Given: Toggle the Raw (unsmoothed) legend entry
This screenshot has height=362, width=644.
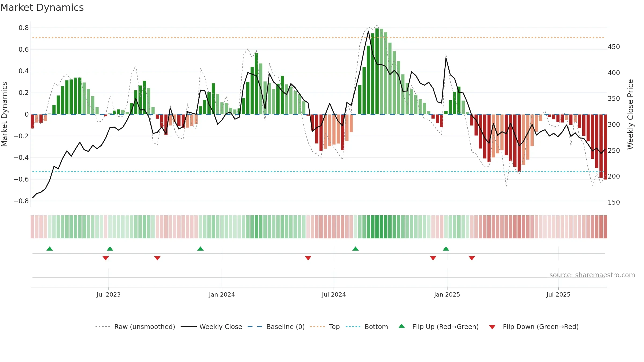Looking at the screenshot, I should point(135,327).
